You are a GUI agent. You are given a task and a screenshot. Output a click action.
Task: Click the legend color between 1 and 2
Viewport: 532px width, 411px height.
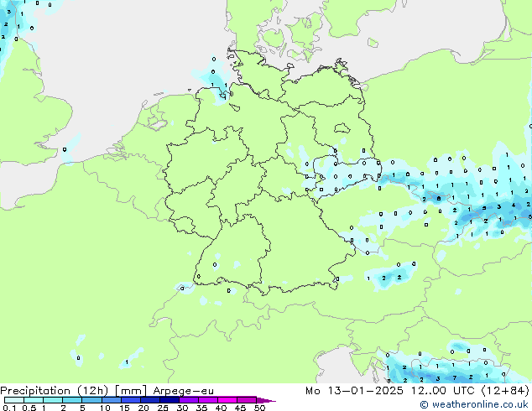[53, 400]
